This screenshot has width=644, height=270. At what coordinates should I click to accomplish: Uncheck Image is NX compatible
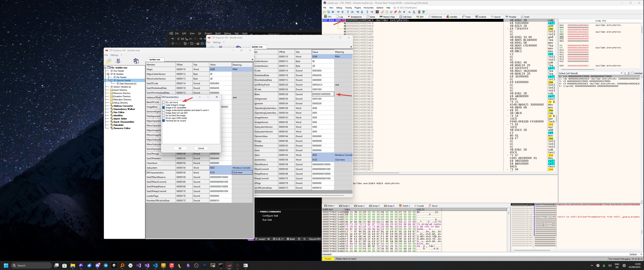coord(163,107)
